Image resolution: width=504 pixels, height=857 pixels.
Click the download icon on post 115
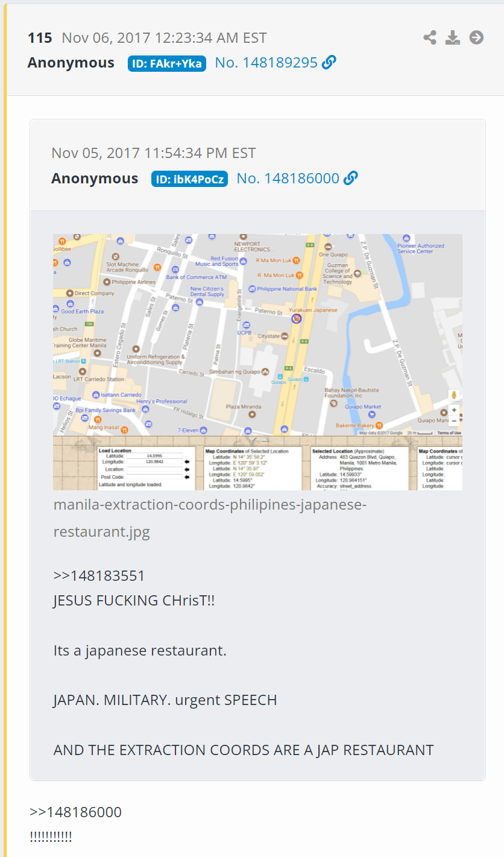tap(453, 38)
